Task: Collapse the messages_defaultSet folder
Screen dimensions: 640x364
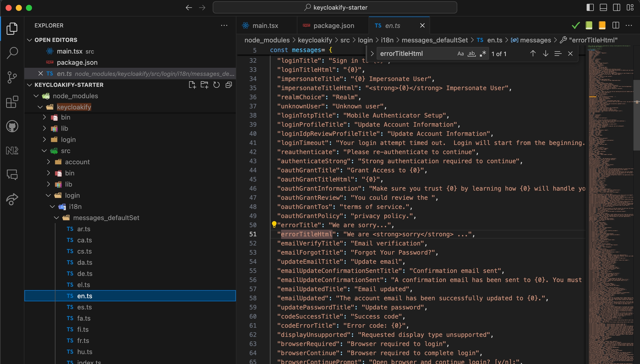Action: (x=57, y=218)
